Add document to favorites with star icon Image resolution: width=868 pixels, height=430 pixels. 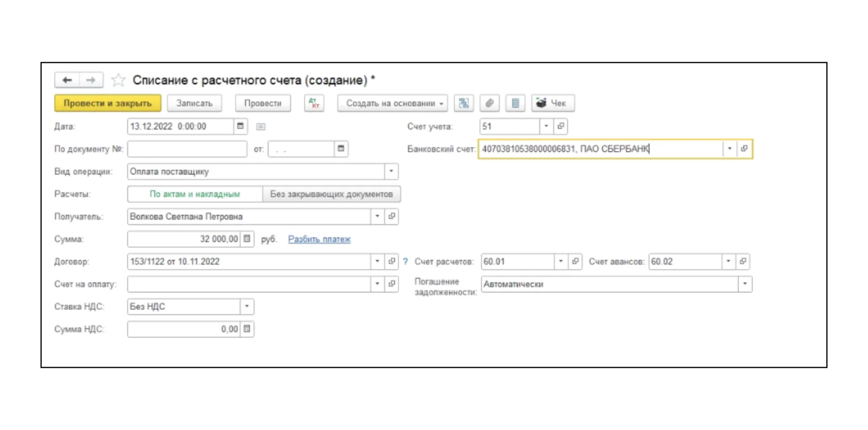[x=118, y=80]
